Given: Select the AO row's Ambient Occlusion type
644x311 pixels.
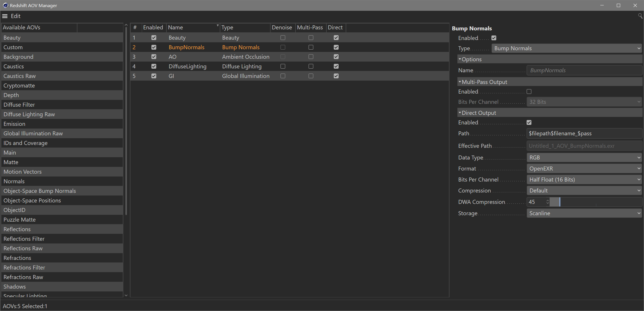Looking at the screenshot, I should [x=246, y=57].
